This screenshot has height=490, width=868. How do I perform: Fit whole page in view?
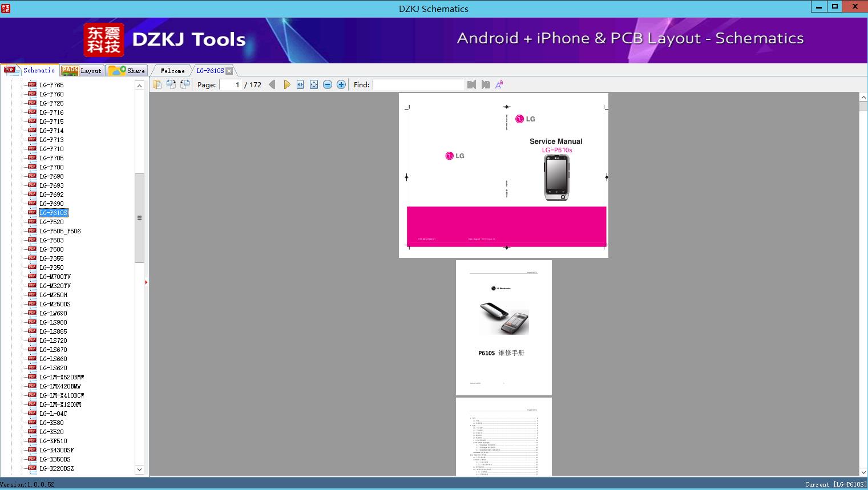[314, 84]
